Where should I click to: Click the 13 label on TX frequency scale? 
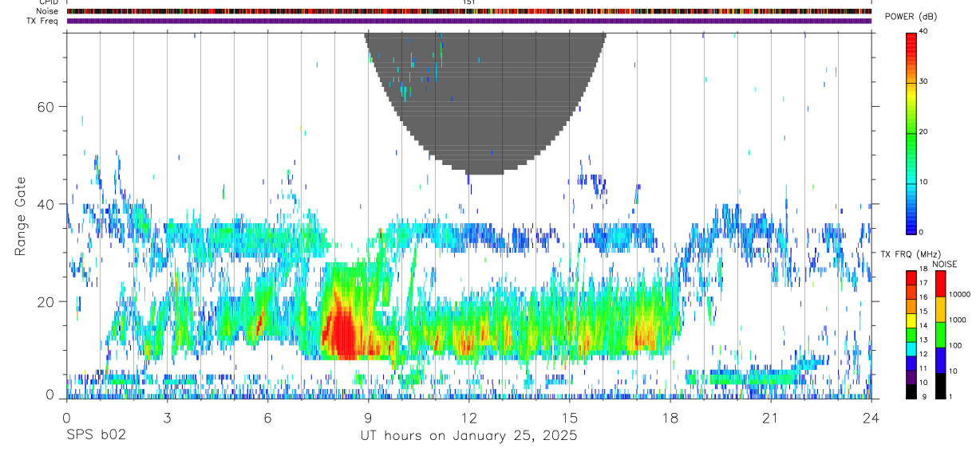tap(923, 340)
